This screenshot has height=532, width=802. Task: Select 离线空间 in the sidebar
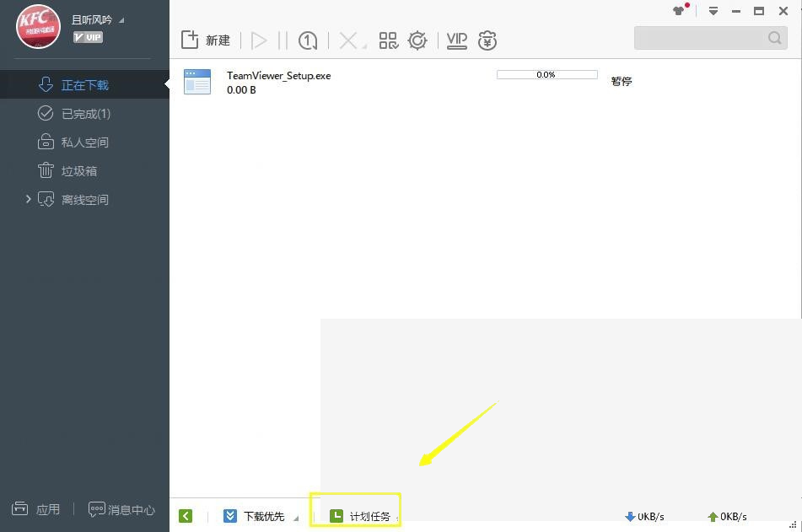click(84, 200)
